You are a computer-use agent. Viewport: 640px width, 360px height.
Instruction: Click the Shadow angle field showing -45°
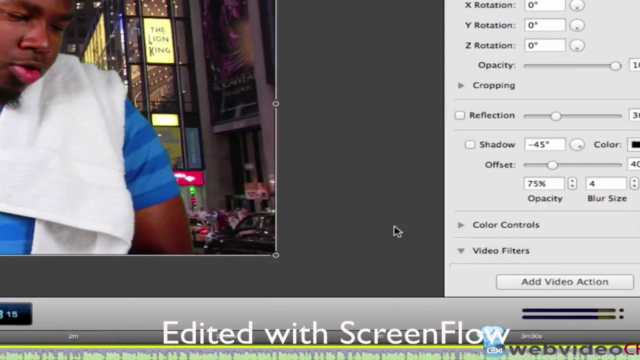click(x=544, y=144)
